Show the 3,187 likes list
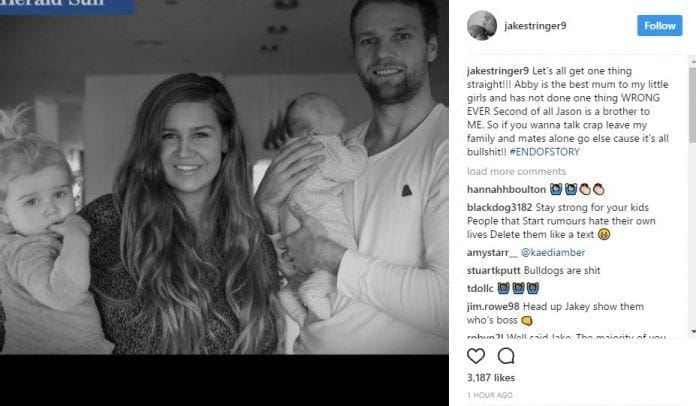This screenshot has height=406, width=696. pos(490,378)
